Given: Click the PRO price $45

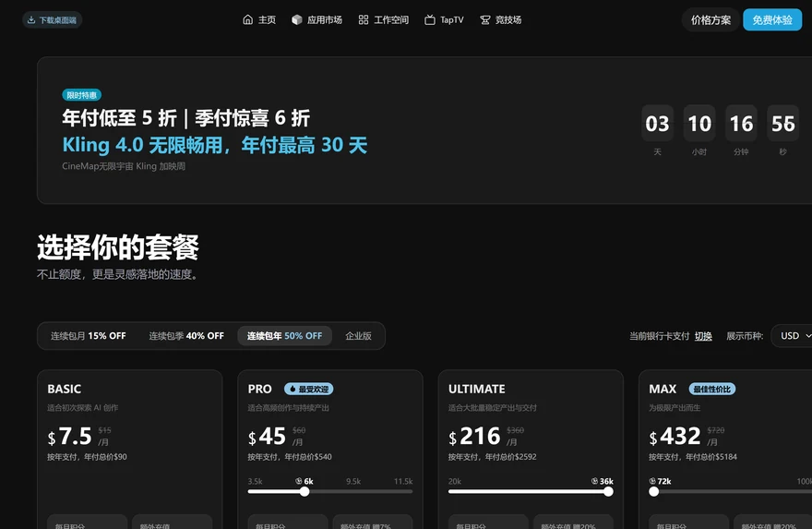Looking at the screenshot, I should [x=267, y=437].
